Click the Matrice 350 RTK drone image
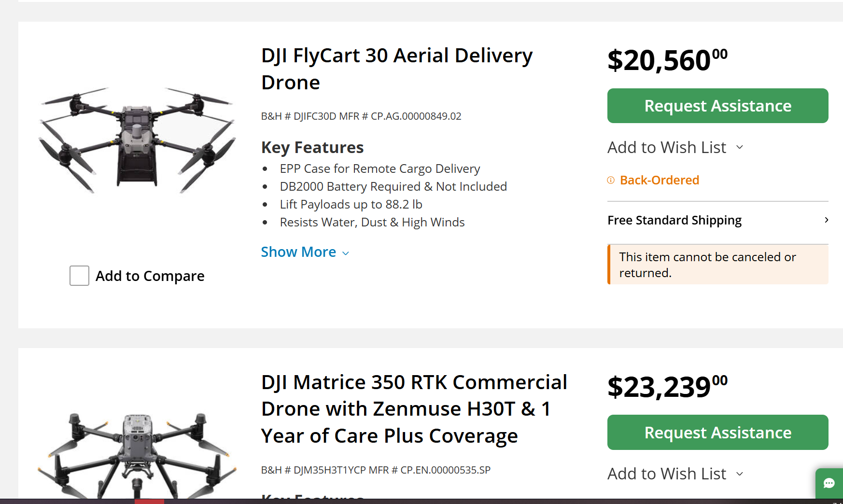 137,454
